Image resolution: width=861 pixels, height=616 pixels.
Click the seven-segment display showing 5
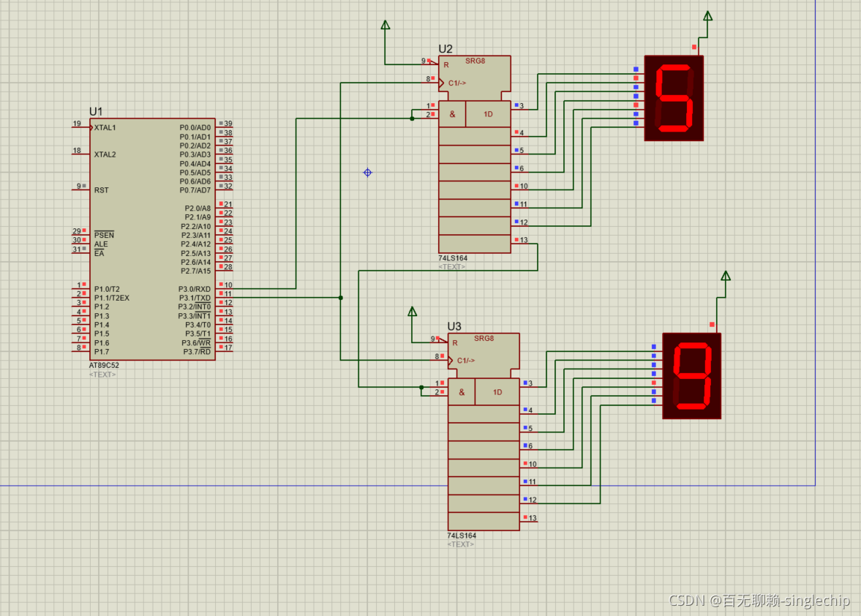(x=674, y=98)
